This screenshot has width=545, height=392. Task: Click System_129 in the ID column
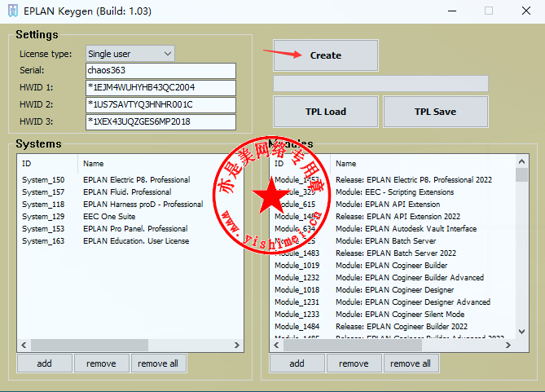(43, 216)
